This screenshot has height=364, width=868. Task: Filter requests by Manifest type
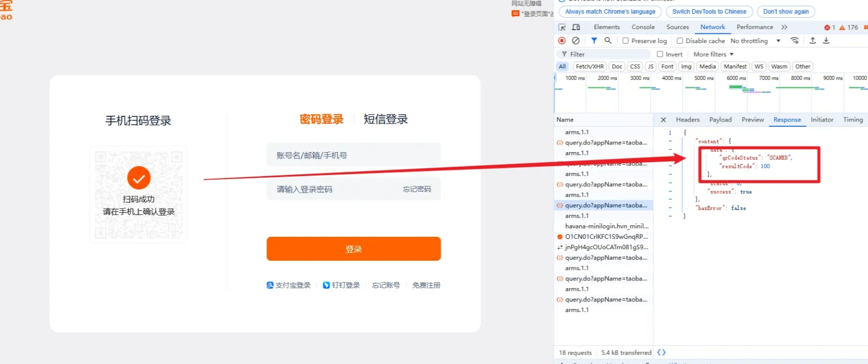coord(735,66)
